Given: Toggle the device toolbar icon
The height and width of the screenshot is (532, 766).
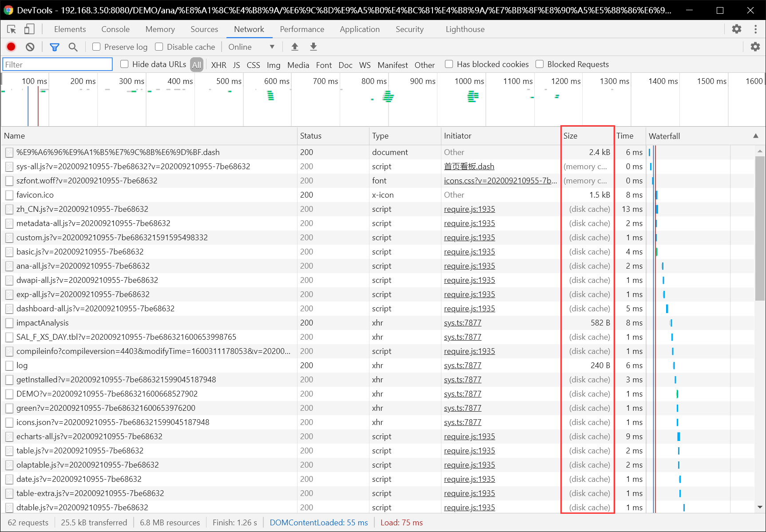Looking at the screenshot, I should (29, 29).
